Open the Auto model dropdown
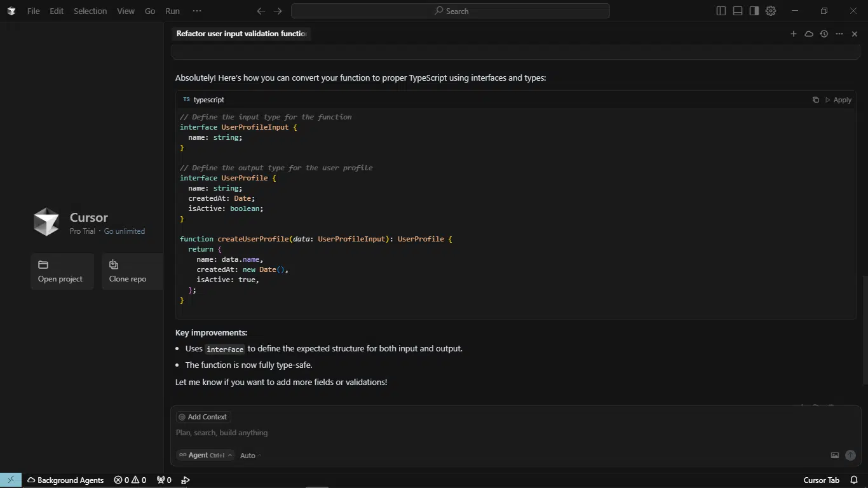The width and height of the screenshot is (868, 488). 250,456
